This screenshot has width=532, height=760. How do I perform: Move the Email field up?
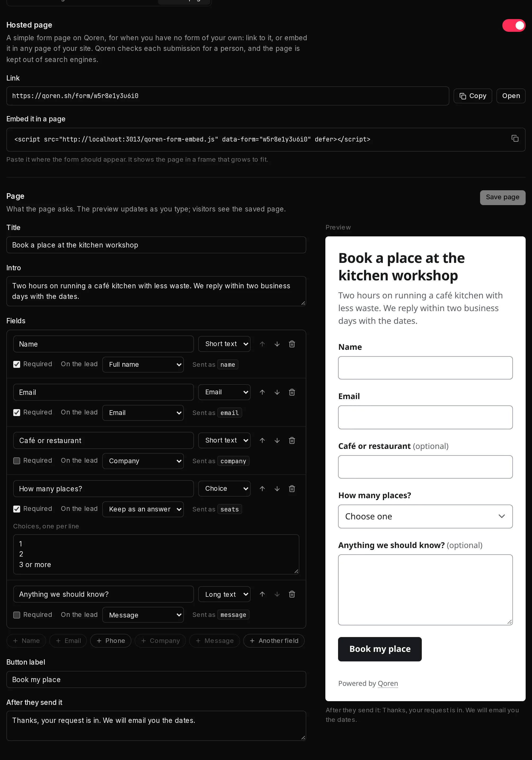point(262,392)
